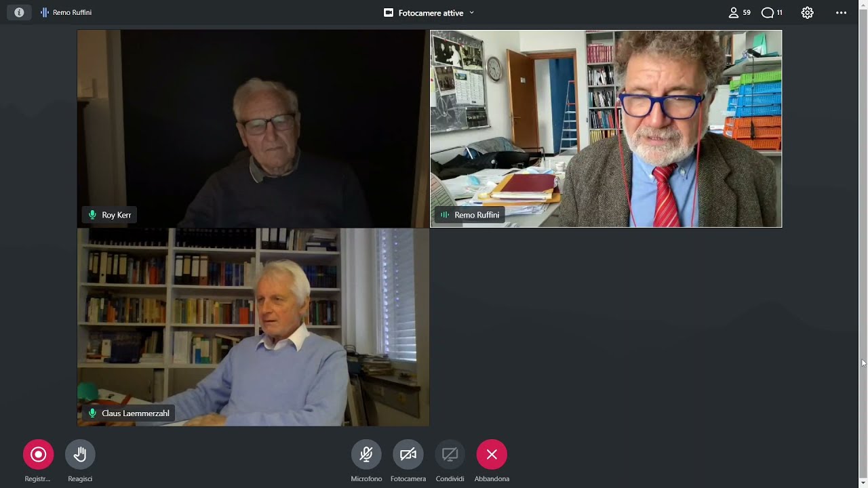
Task: Raise hand with the Reagisci button
Action: coord(80,454)
